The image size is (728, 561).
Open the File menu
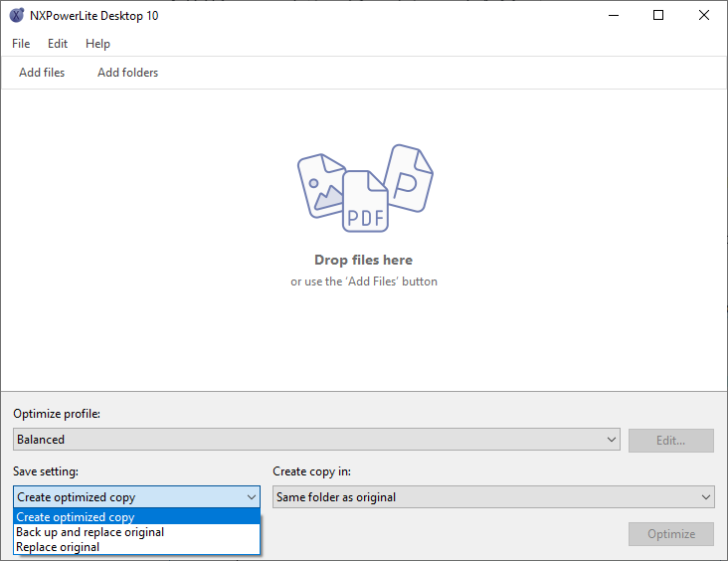(21, 44)
